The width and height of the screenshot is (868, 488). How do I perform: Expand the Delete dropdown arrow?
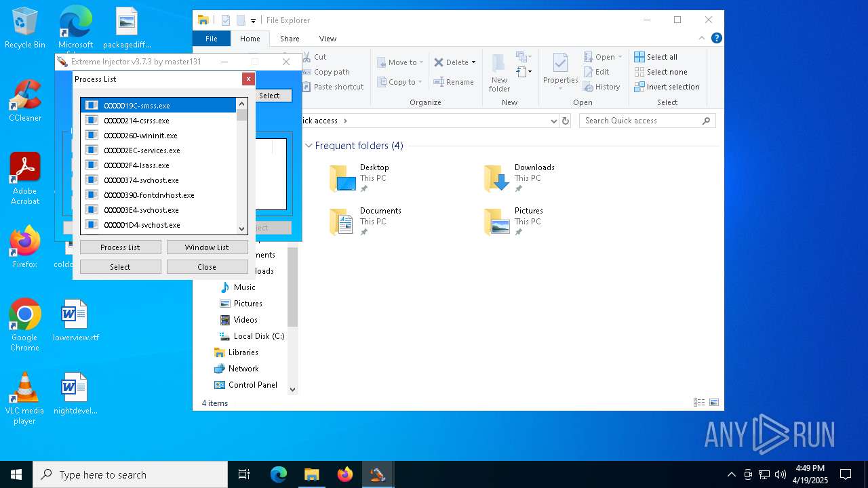point(473,62)
